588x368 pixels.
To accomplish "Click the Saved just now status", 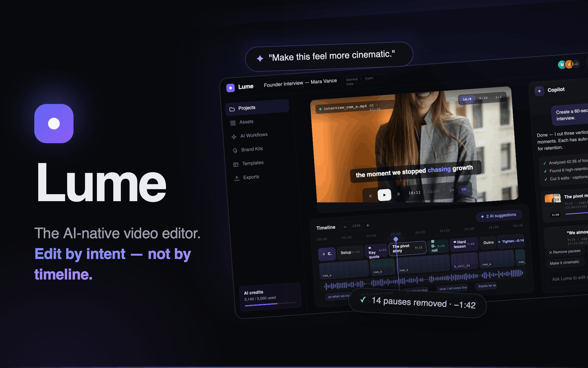I will 364,80.
